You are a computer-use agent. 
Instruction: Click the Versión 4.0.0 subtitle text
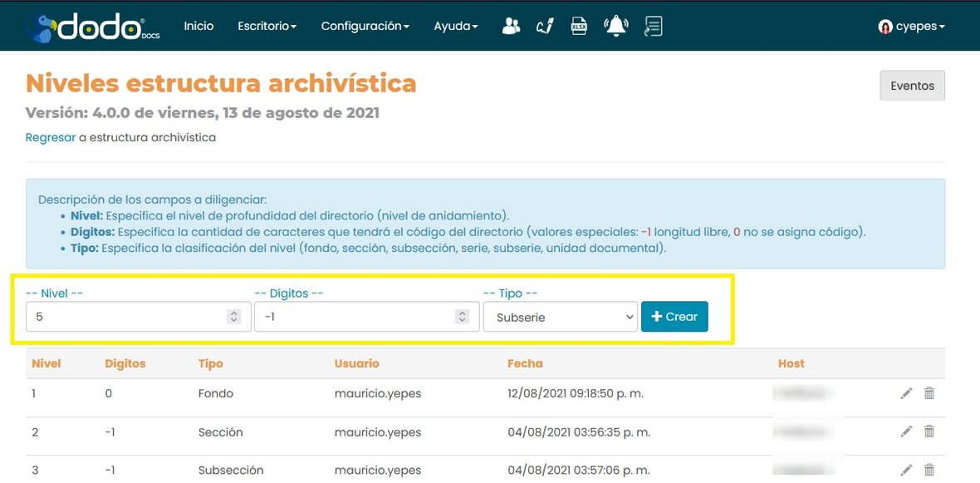click(x=203, y=113)
